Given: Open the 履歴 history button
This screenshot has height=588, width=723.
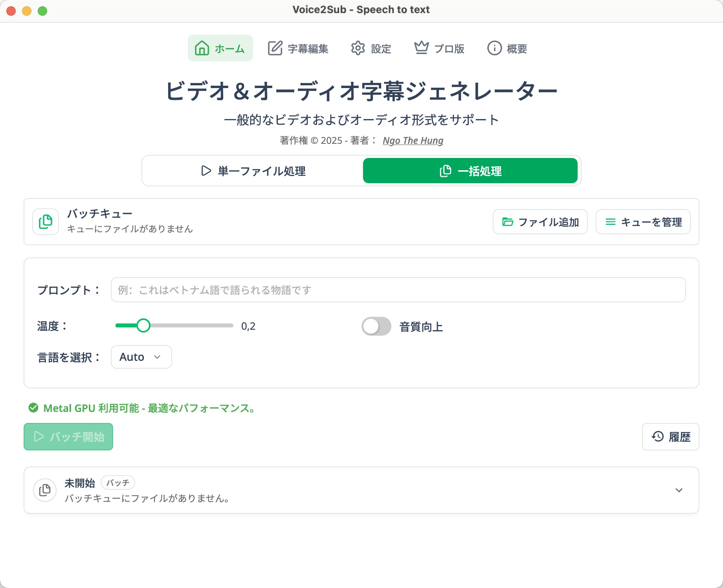Looking at the screenshot, I should (x=671, y=437).
